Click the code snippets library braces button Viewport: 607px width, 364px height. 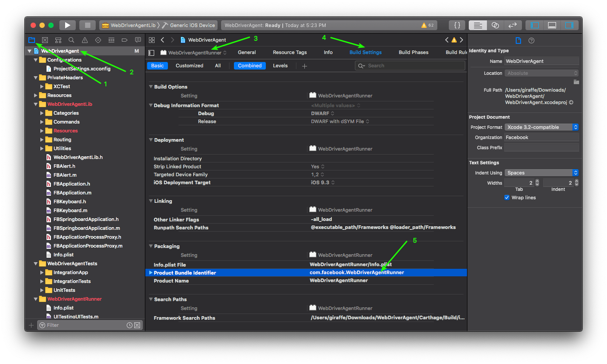click(x=457, y=25)
